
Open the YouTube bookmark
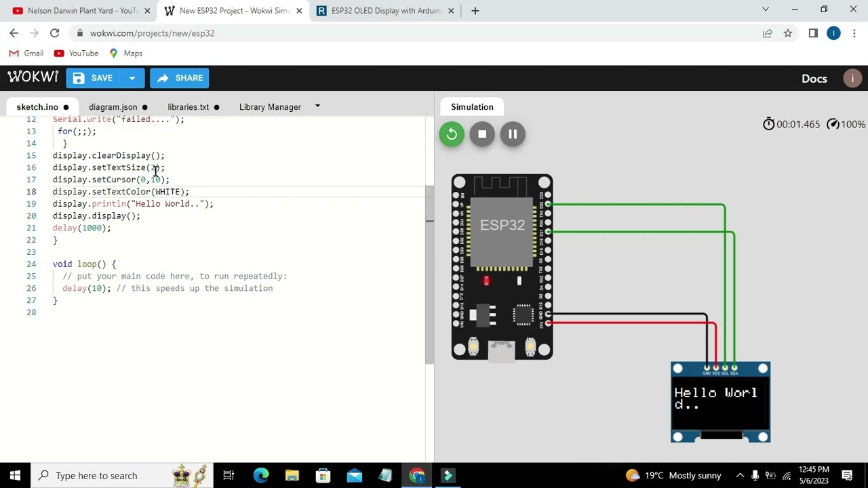click(76, 54)
